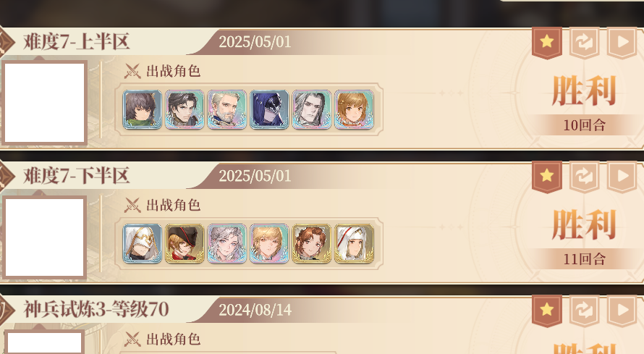Click refresh arrows icon on 难度7-下半区 record
The width and height of the screenshot is (644, 354).
(584, 177)
